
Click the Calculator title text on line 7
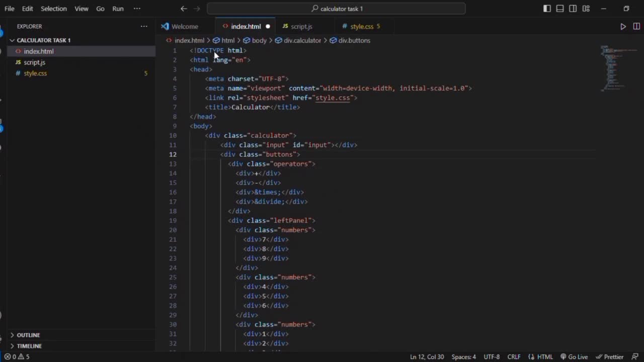251,107
